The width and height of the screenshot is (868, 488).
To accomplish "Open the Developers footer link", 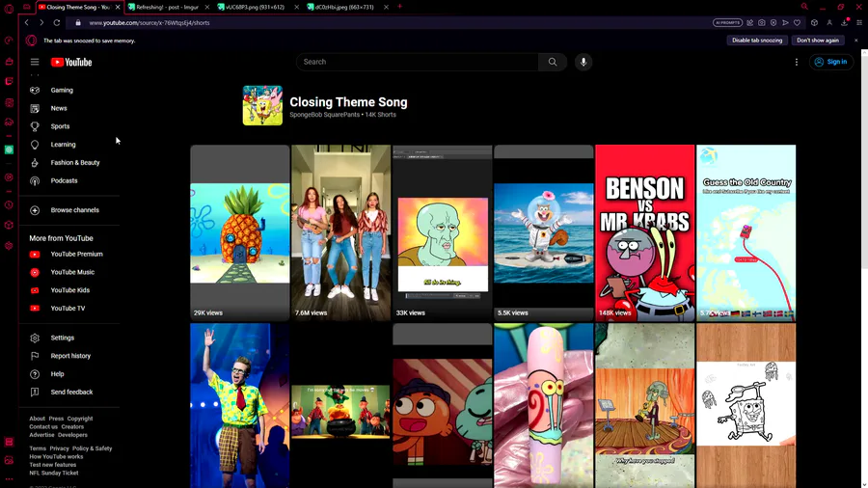I will 72,435.
